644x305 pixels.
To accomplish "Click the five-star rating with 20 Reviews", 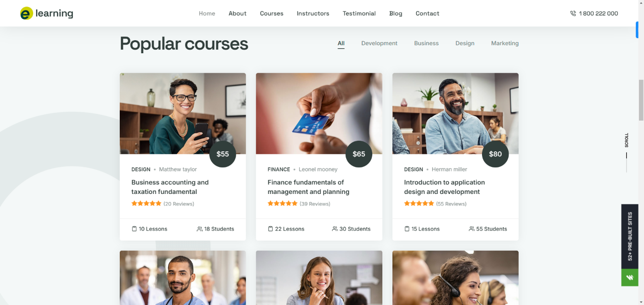I will tap(146, 204).
